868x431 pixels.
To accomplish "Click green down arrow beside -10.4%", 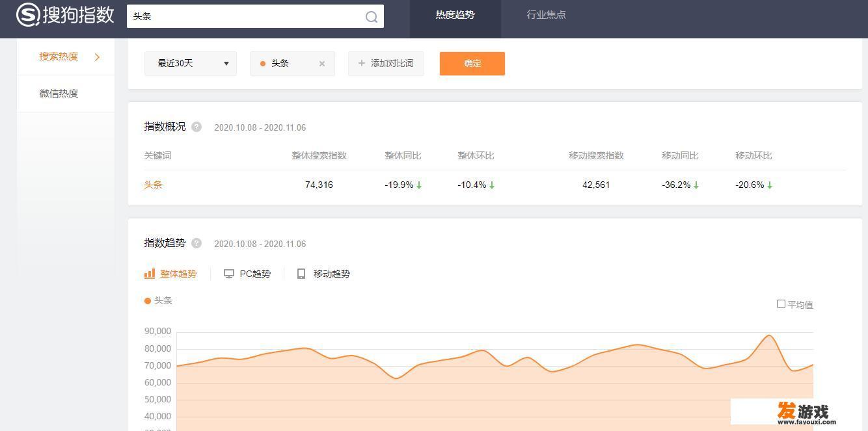I will (x=492, y=185).
